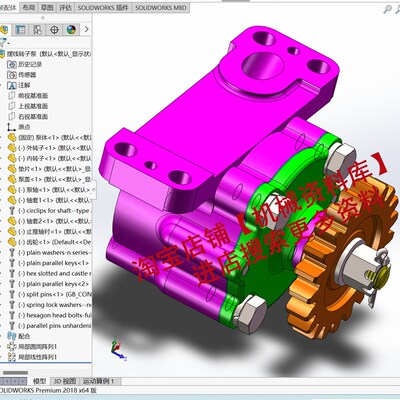Select the root assembly 摆线转子泵 node
This screenshot has height=400, width=400.
click(46, 54)
